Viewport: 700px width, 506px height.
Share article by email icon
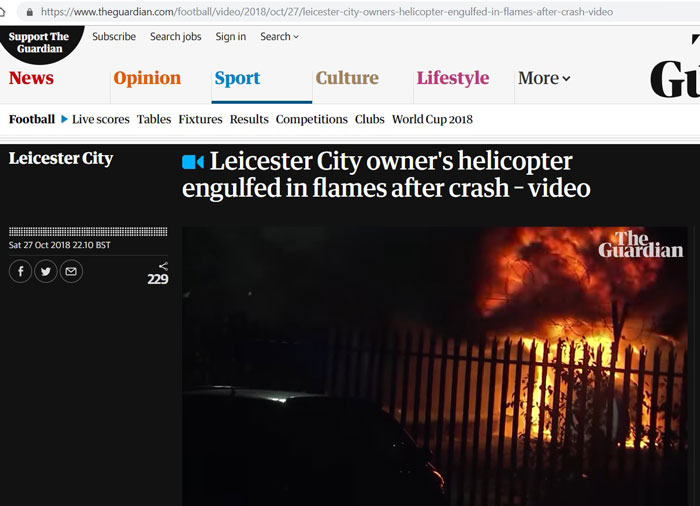(71, 271)
